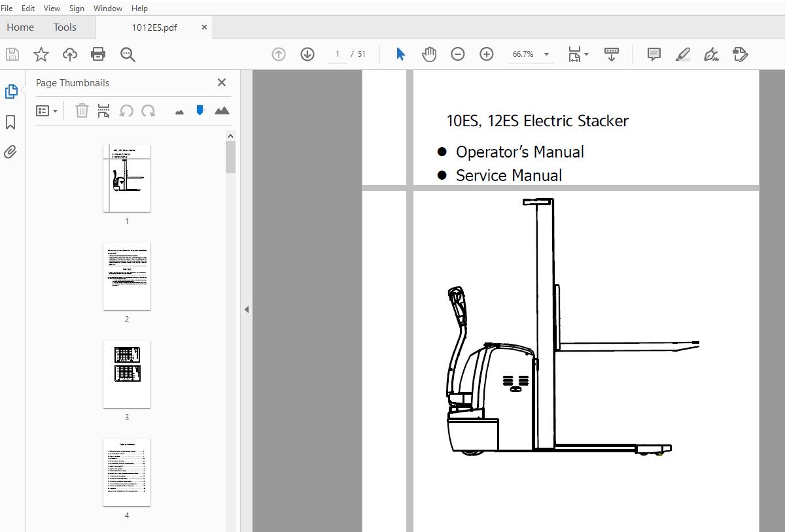The height and width of the screenshot is (532, 785).
Task: Select the Highlight text pen tool
Action: coord(682,54)
